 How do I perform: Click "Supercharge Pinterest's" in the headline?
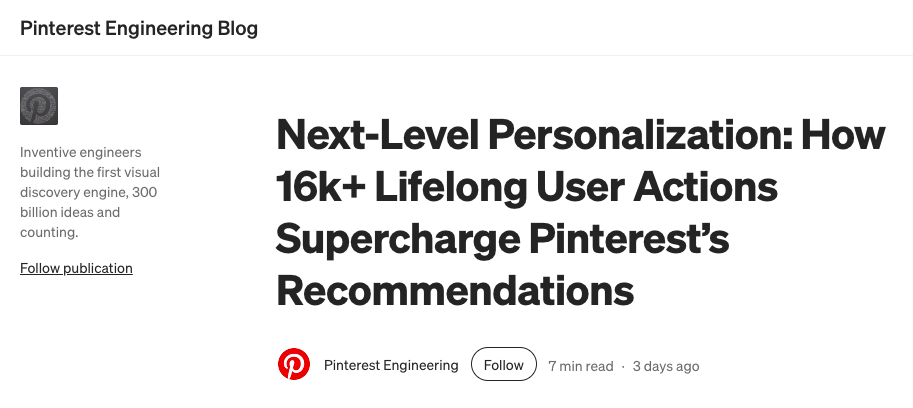click(502, 239)
